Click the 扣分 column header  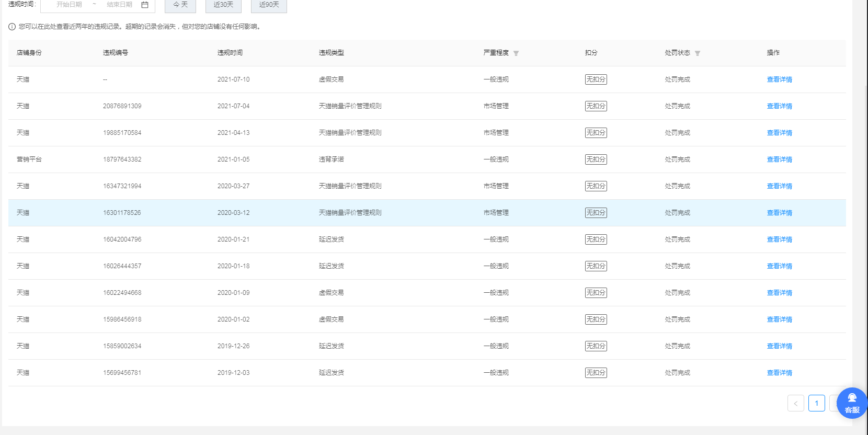click(591, 53)
